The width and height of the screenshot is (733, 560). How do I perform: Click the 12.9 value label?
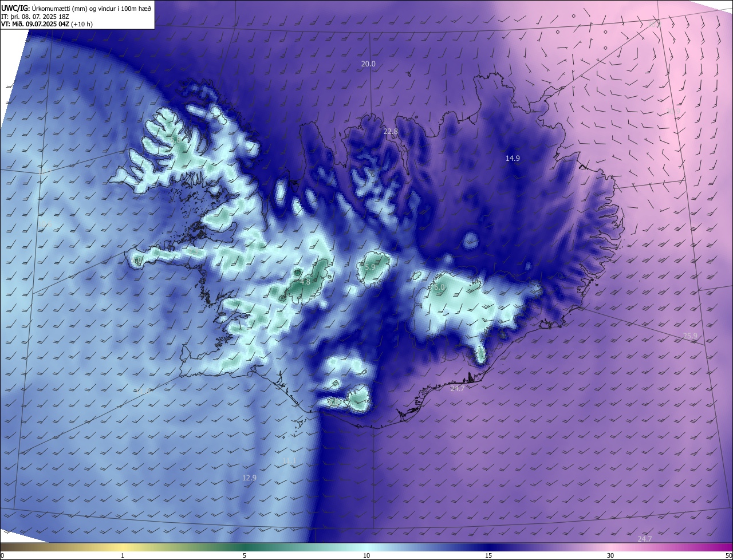[249, 478]
